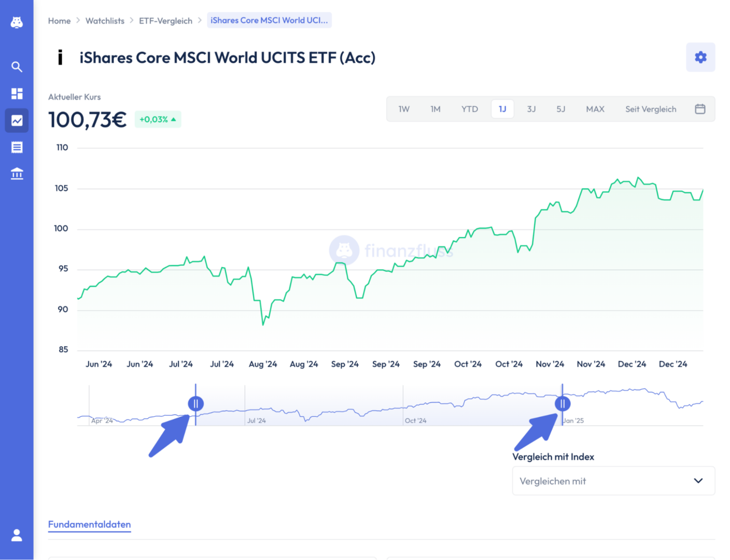
Task: Select the 1J time range
Action: coord(502,109)
